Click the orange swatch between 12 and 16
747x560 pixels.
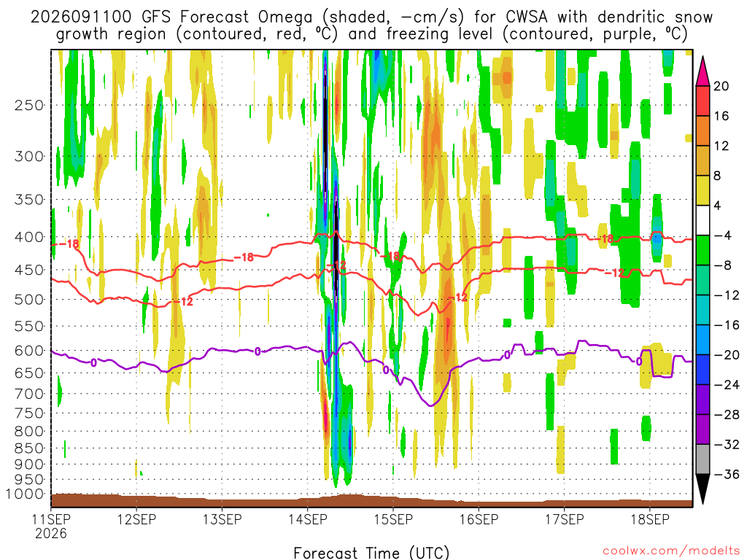click(703, 131)
